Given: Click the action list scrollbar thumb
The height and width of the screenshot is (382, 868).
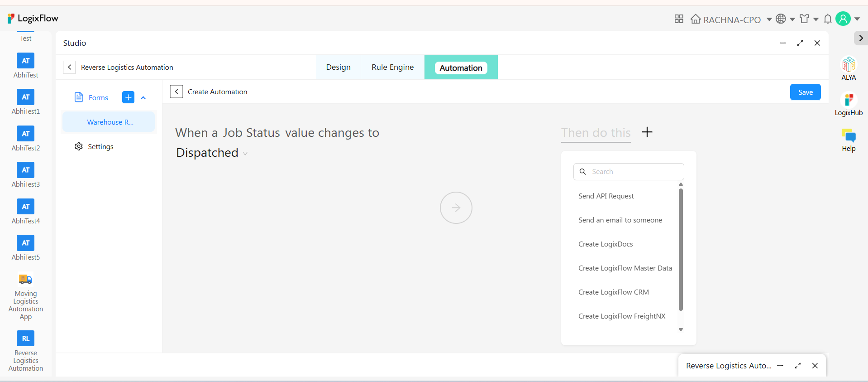Looking at the screenshot, I should [681, 250].
